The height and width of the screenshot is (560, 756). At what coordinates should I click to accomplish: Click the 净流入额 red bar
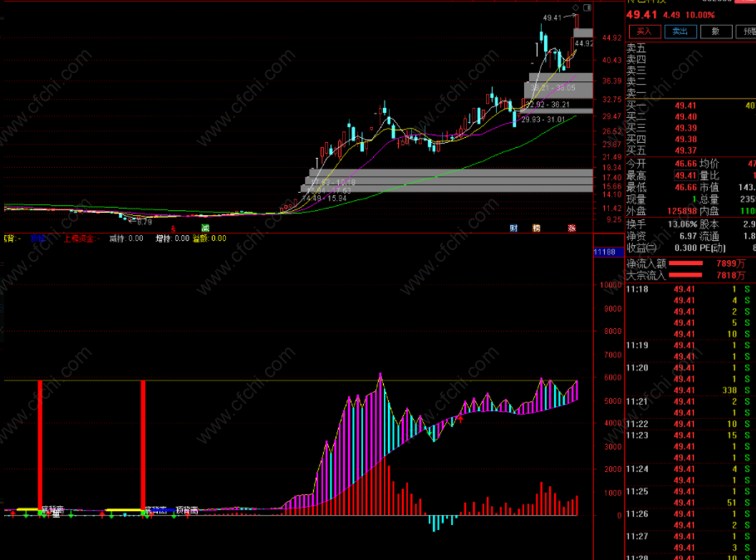point(685,263)
